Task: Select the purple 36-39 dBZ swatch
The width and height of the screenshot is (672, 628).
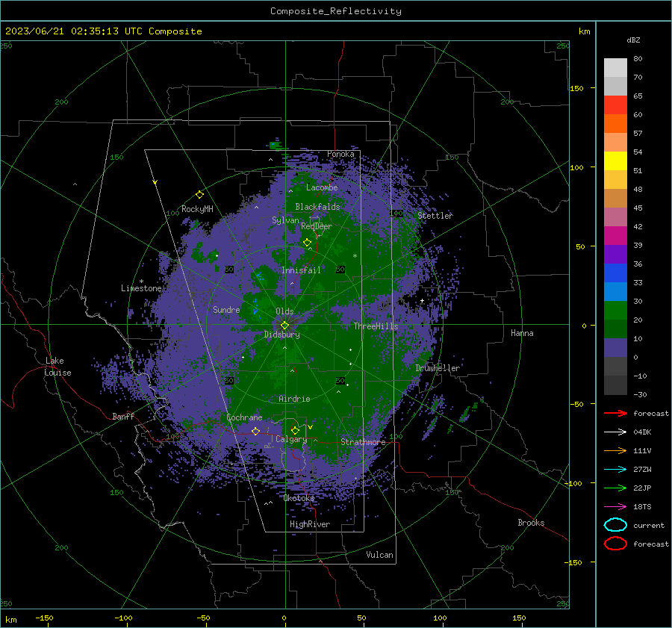Action: 615,255
